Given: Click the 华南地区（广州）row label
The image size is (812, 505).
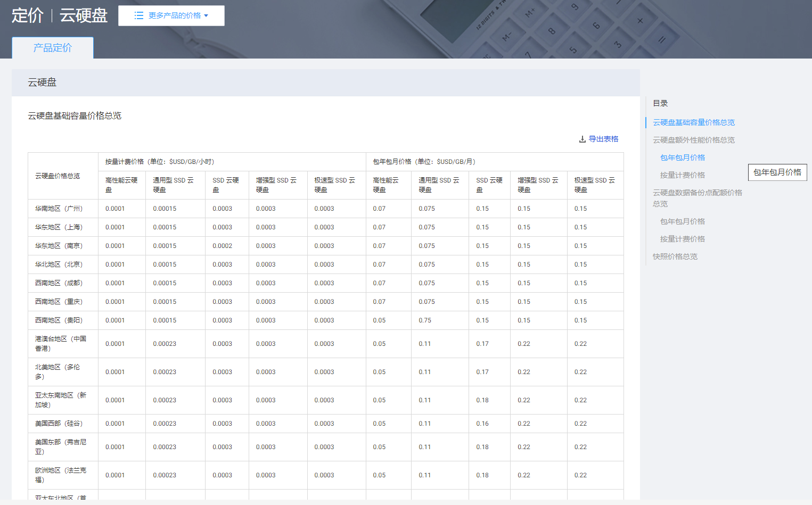Looking at the screenshot, I should click(x=59, y=209).
